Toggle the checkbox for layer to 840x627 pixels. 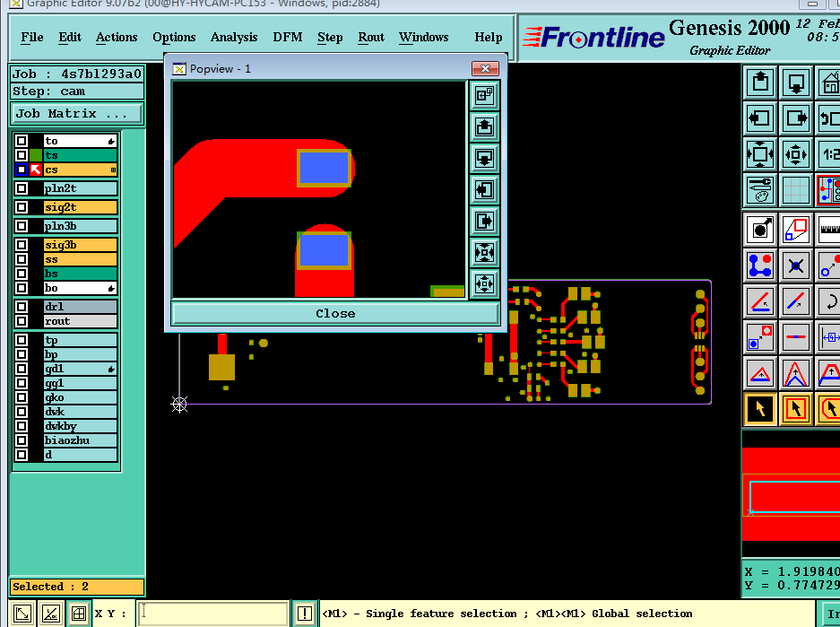tap(22, 141)
